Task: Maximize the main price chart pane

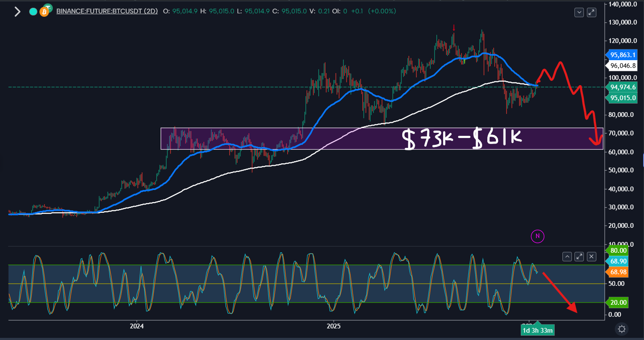Action: [x=592, y=12]
